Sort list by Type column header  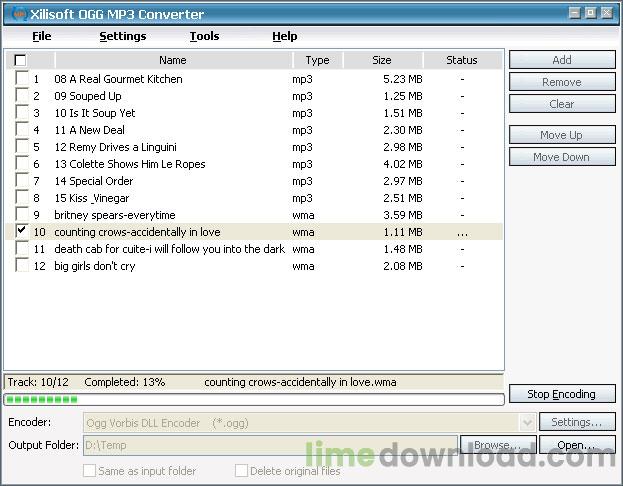point(317,60)
